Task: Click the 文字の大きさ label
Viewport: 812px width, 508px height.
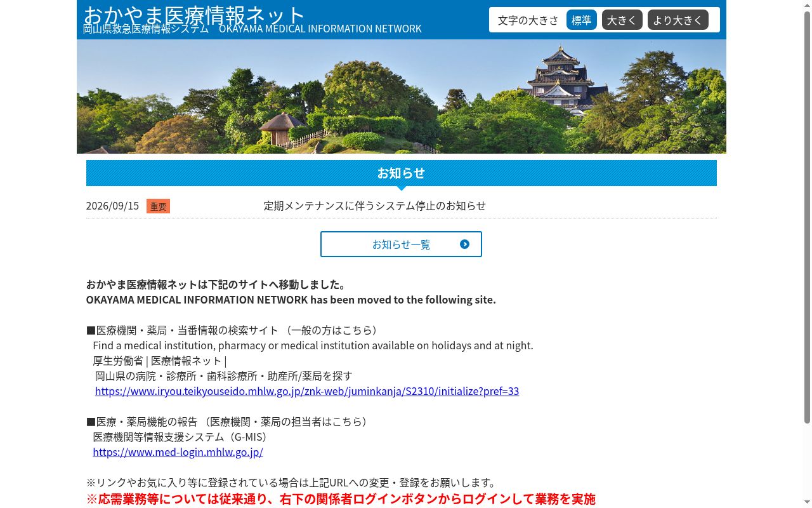Action: (528, 20)
